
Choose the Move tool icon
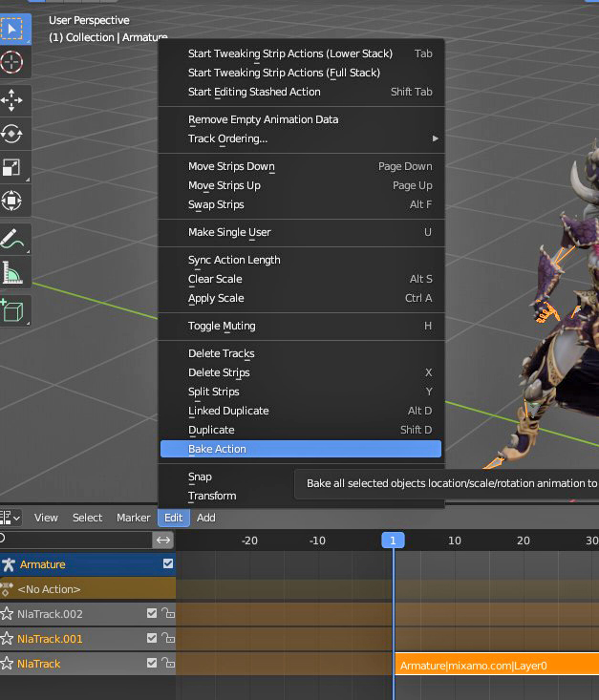click(x=12, y=100)
